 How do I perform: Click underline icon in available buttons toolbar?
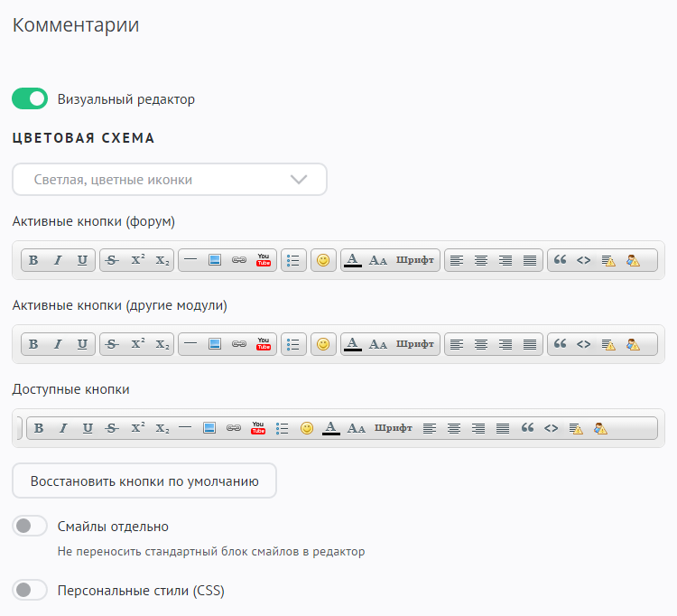tap(88, 428)
